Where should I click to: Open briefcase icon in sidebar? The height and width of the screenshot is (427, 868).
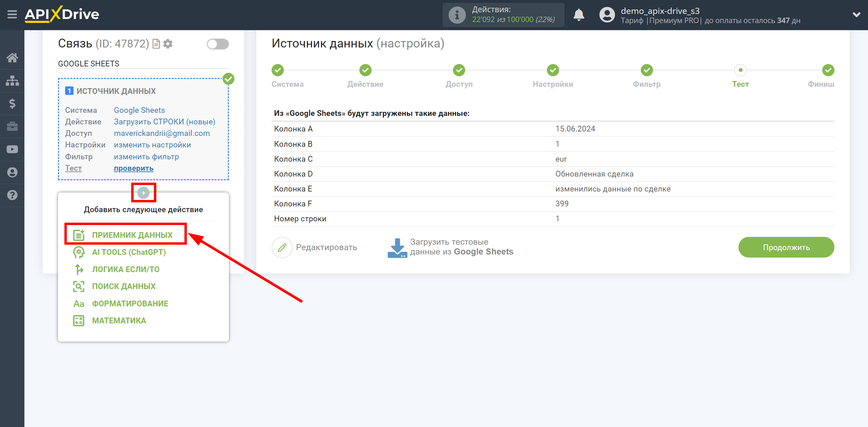click(12, 126)
